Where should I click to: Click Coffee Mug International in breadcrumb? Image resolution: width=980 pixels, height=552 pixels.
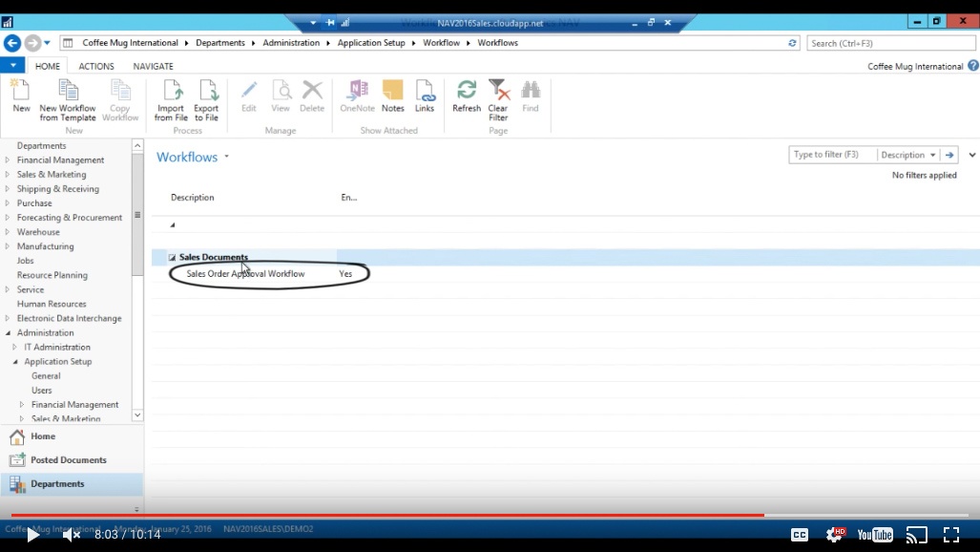pos(130,43)
